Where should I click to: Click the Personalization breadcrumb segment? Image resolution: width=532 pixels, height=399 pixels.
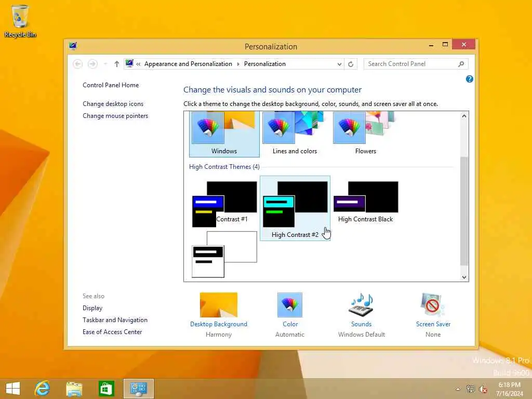[x=264, y=64]
